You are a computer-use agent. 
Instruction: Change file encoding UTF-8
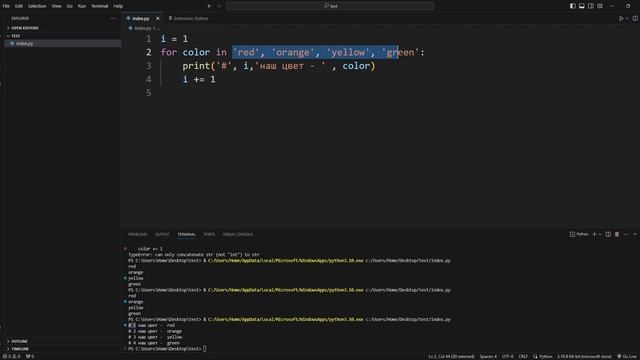[x=507, y=357]
